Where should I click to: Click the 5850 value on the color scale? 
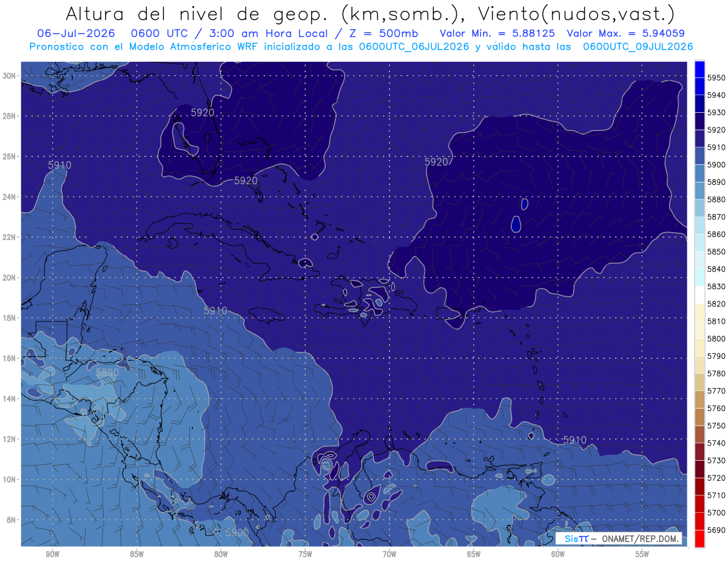tap(716, 252)
